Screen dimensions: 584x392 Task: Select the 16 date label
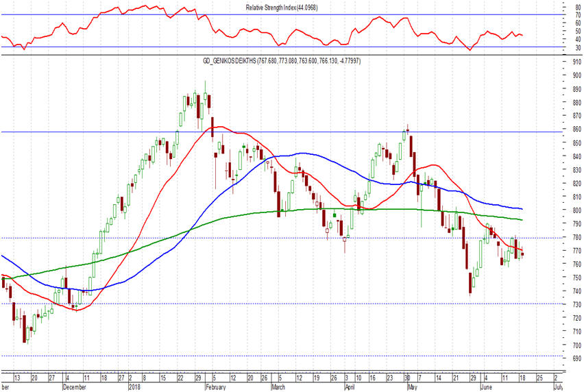point(372,378)
